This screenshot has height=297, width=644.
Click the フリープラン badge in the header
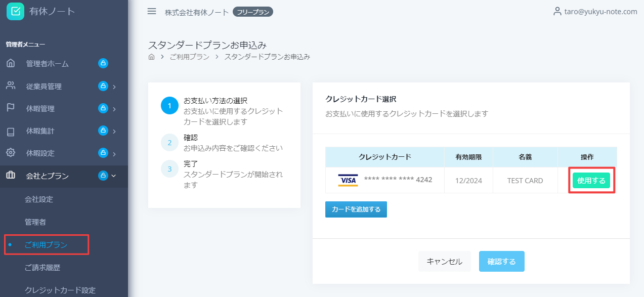click(x=252, y=11)
